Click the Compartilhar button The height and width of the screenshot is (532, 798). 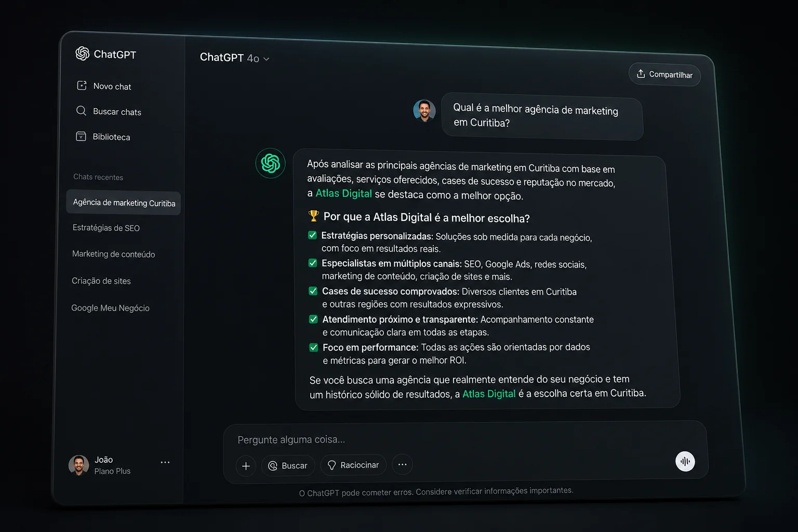click(x=664, y=74)
